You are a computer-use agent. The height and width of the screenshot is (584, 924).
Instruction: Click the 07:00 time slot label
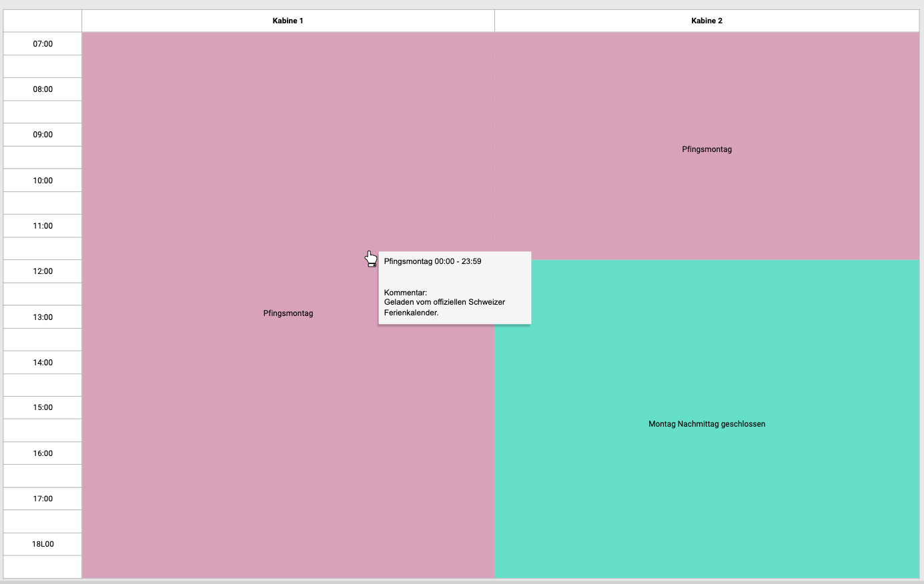coord(43,44)
